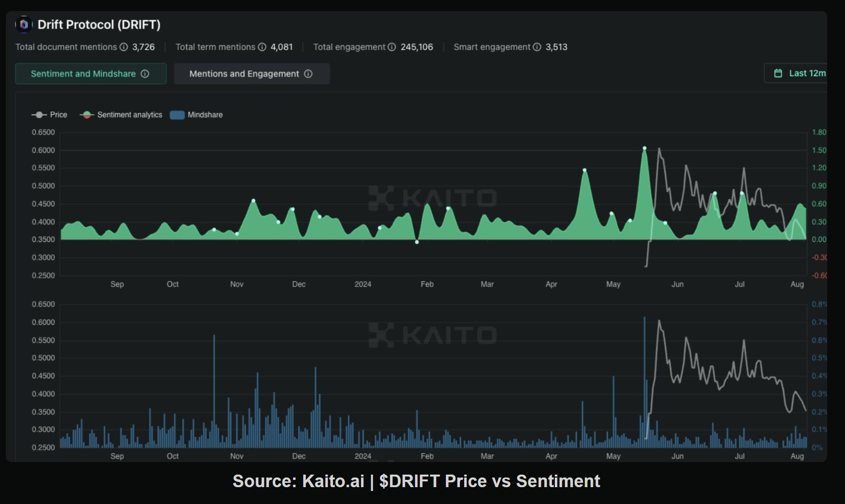Click the calendar icon next to Last 12m
The height and width of the screenshot is (504, 845).
click(x=778, y=73)
